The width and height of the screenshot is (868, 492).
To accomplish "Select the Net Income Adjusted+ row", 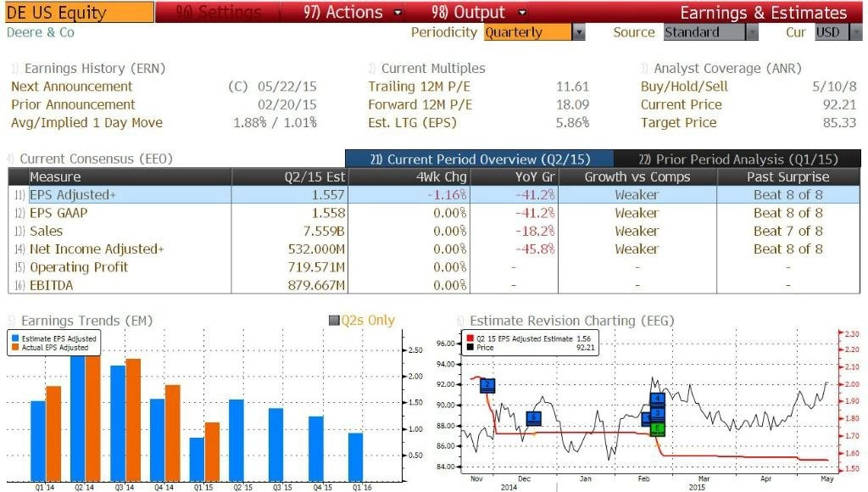I will [434, 249].
